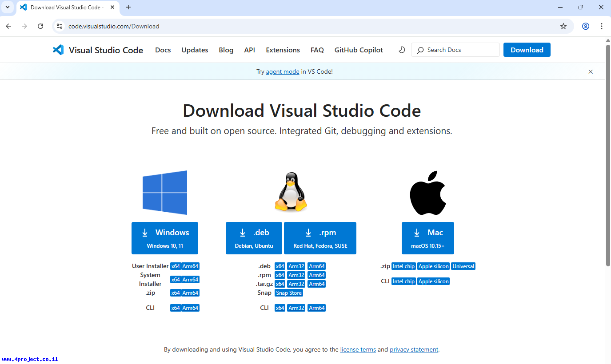Open the Docs menu item
The width and height of the screenshot is (611, 364).
point(163,50)
